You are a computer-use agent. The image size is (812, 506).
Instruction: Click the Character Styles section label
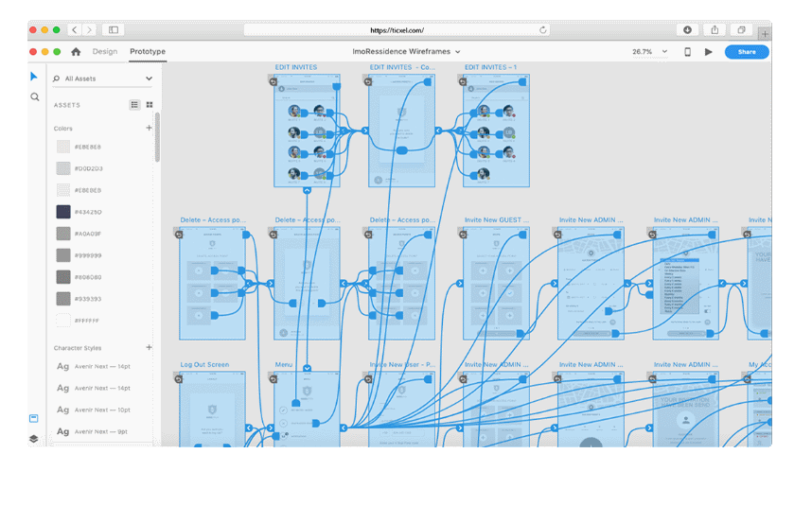click(78, 348)
